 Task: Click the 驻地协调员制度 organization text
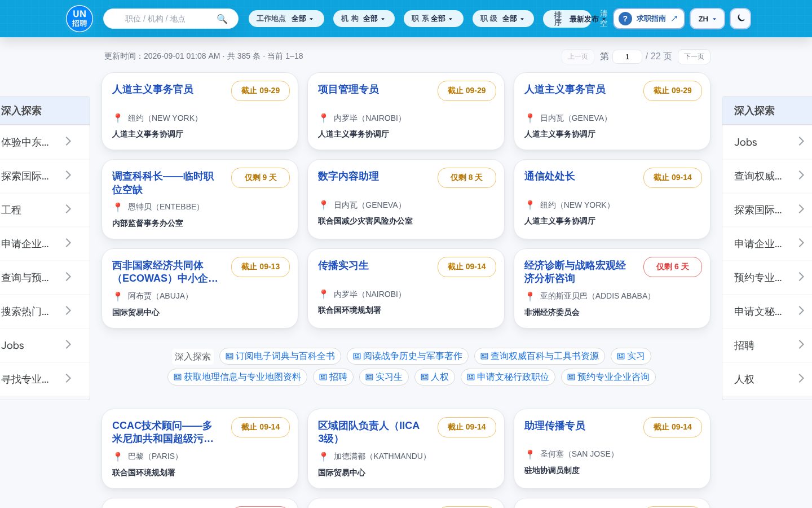[551, 470]
